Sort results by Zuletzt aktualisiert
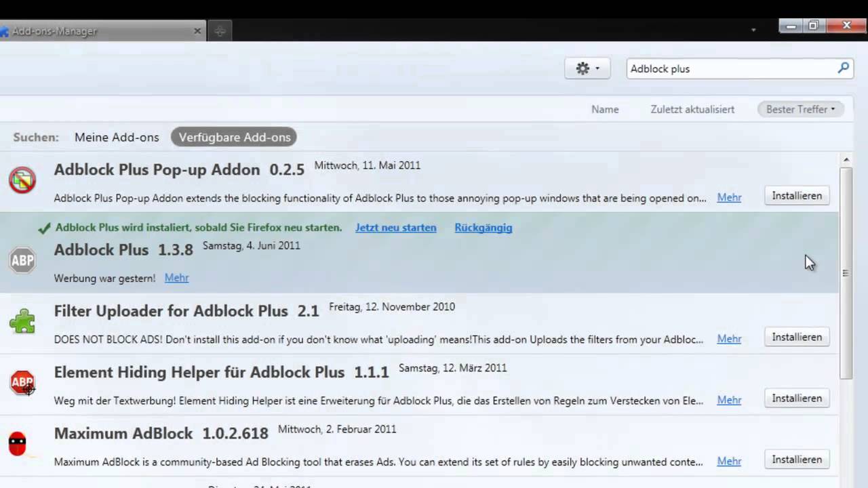Screen dimensions: 868x488 [x=692, y=109]
